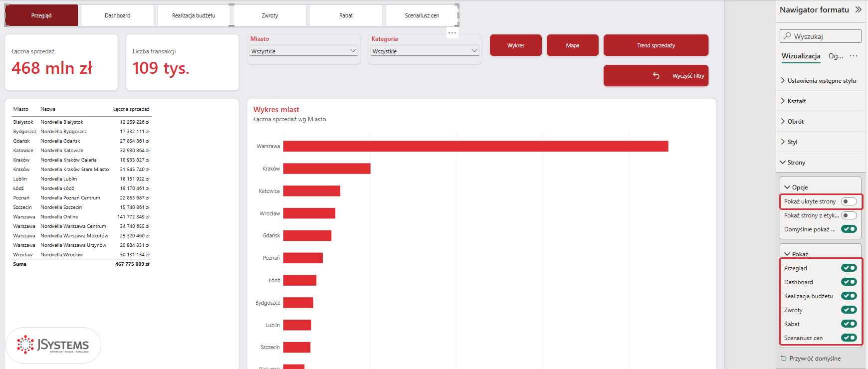Screen dimensions: 868x369
Task: Sort table by Miasto column header
Action: click(x=21, y=109)
